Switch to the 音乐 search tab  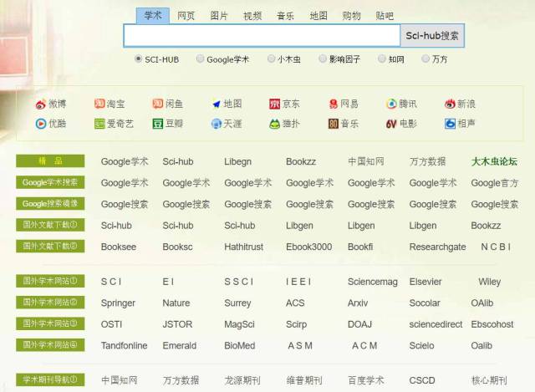pyautogui.click(x=285, y=16)
